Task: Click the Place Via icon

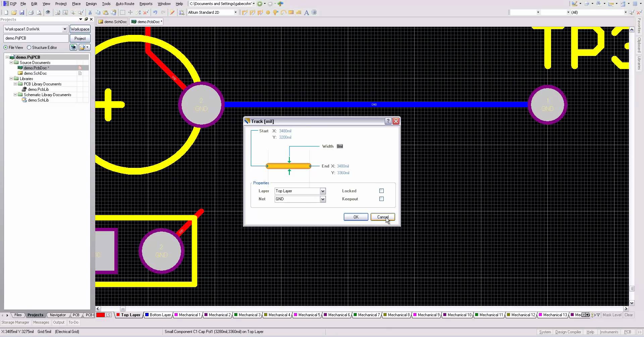Action: (x=275, y=12)
